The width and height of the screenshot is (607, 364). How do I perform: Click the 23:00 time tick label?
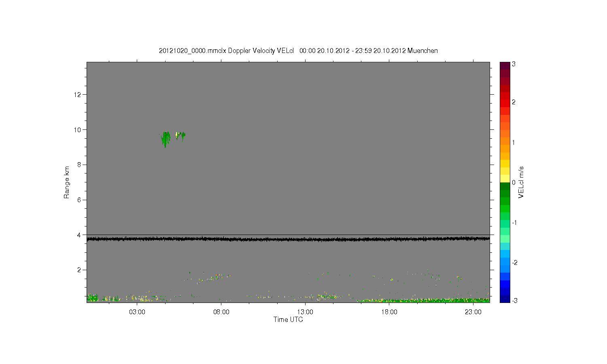pos(473,312)
